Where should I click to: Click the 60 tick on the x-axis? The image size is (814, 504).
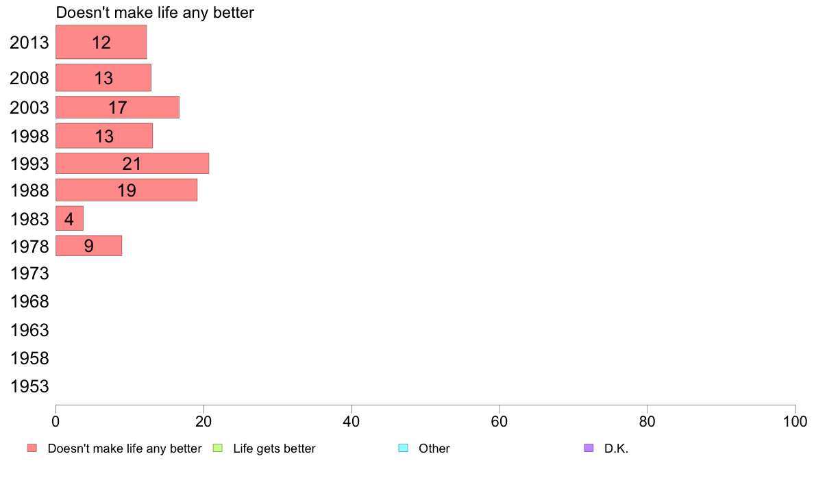pos(499,421)
